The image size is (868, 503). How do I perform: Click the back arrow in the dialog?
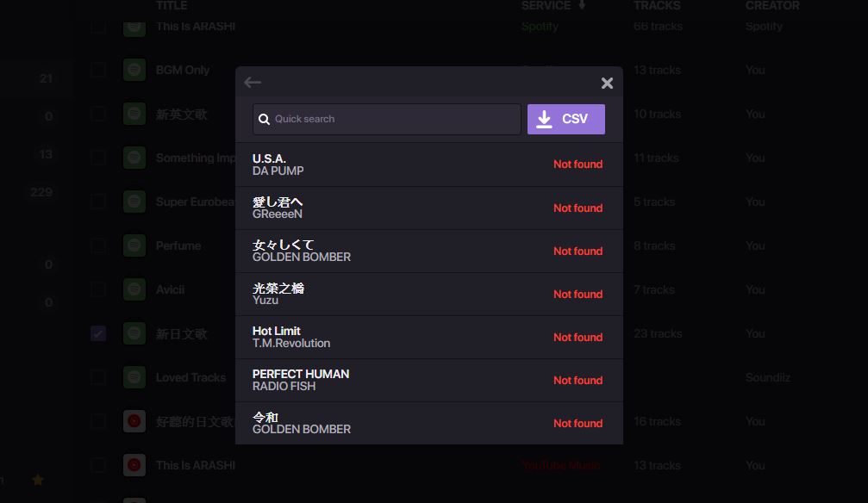coord(253,83)
